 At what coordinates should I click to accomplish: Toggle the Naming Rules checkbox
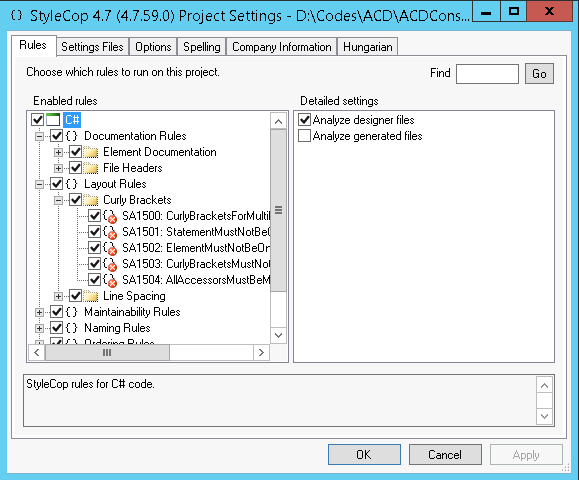pyautogui.click(x=56, y=328)
